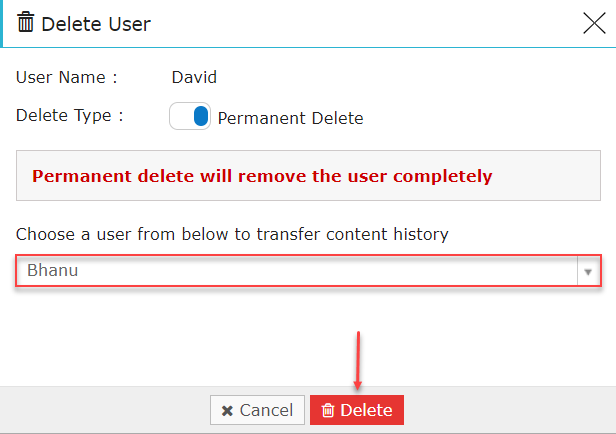
Task: Click the User Name label
Action: click(x=66, y=77)
